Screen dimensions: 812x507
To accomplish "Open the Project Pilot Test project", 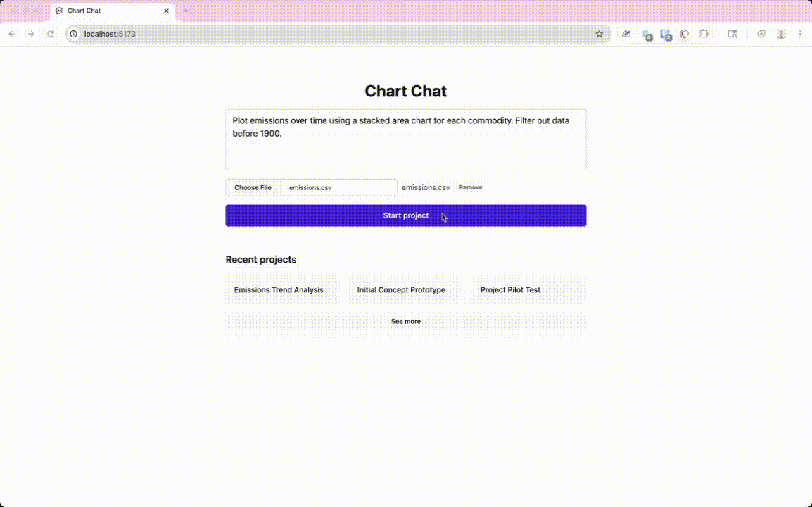I will tap(510, 289).
